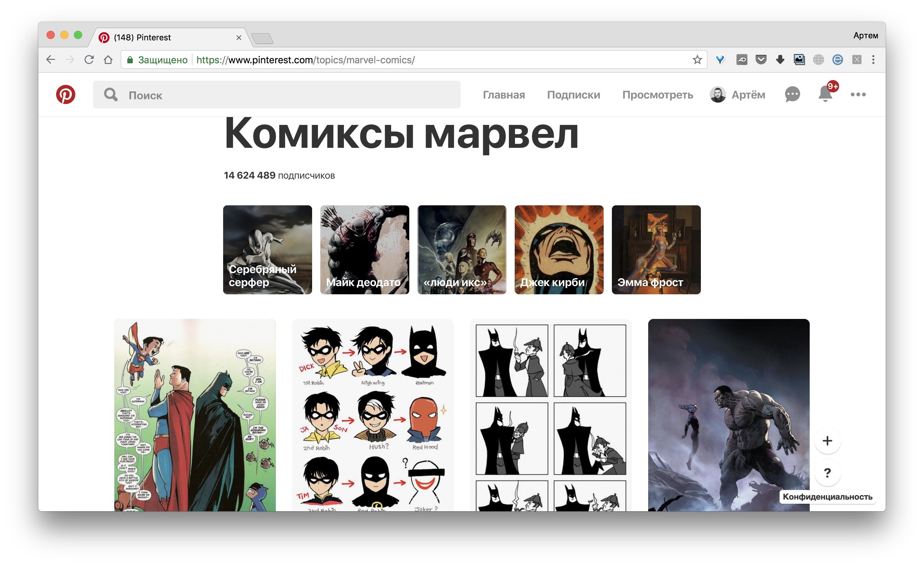The width and height of the screenshot is (924, 566).
Task: Click browser forward arrow
Action: [70, 60]
